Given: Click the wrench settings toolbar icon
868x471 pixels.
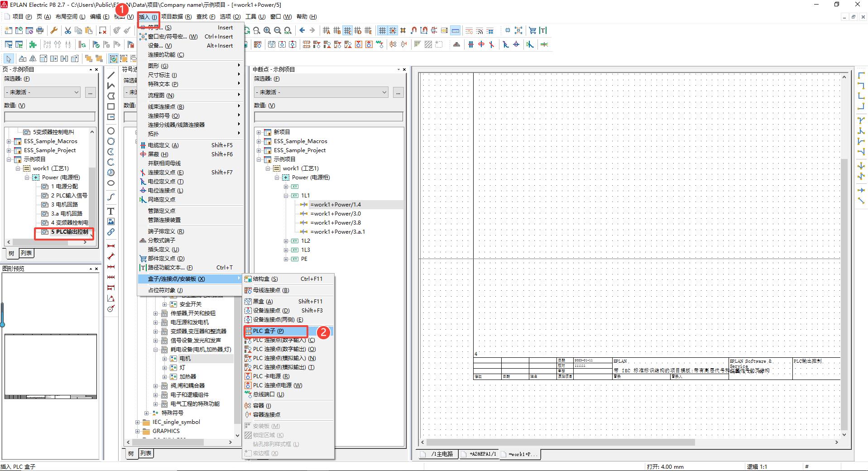Looking at the screenshot, I should point(54,30).
